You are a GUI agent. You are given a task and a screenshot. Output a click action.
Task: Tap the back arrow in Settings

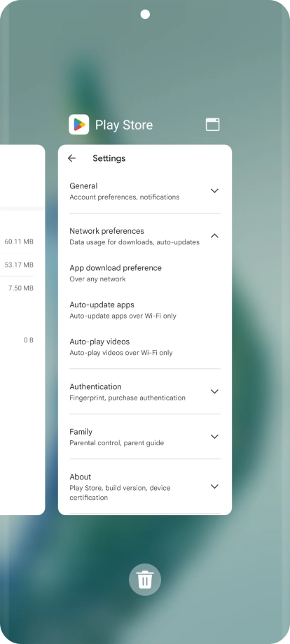[x=72, y=158]
